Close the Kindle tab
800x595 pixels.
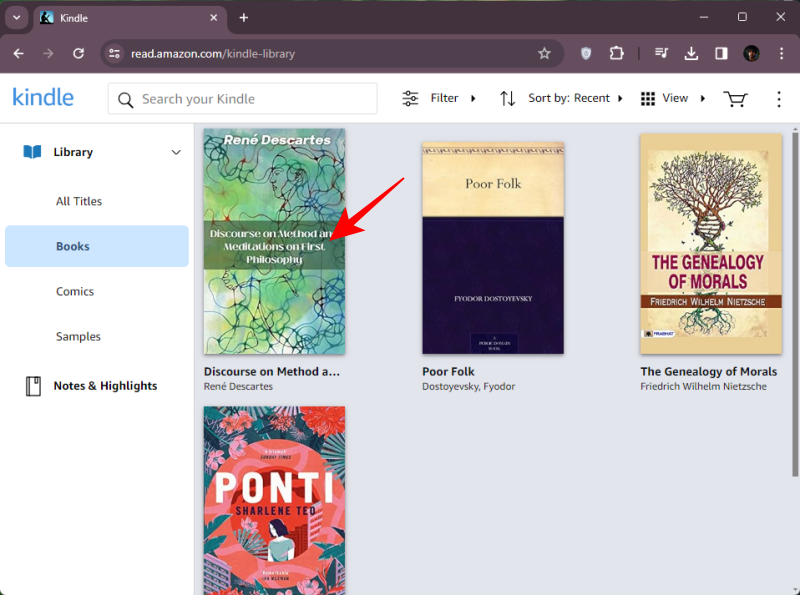[x=213, y=18]
